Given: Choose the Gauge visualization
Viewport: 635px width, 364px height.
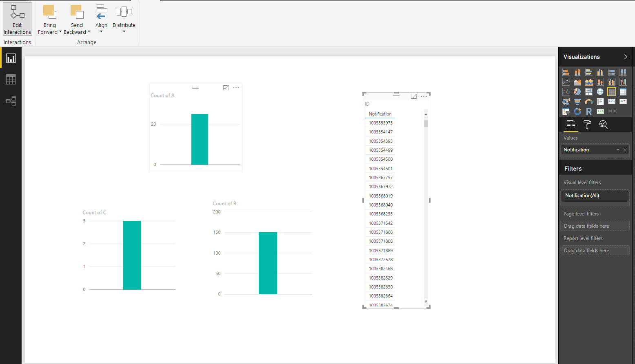Looking at the screenshot, I should tap(589, 102).
